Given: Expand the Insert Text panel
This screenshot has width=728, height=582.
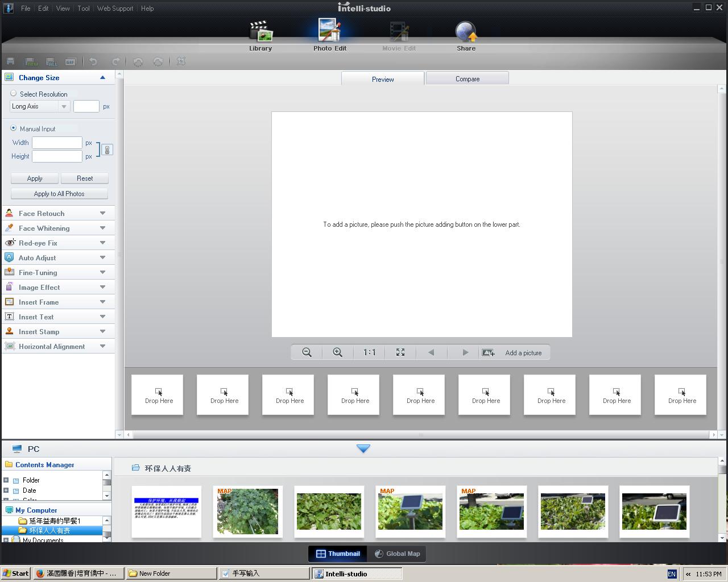Looking at the screenshot, I should (102, 317).
